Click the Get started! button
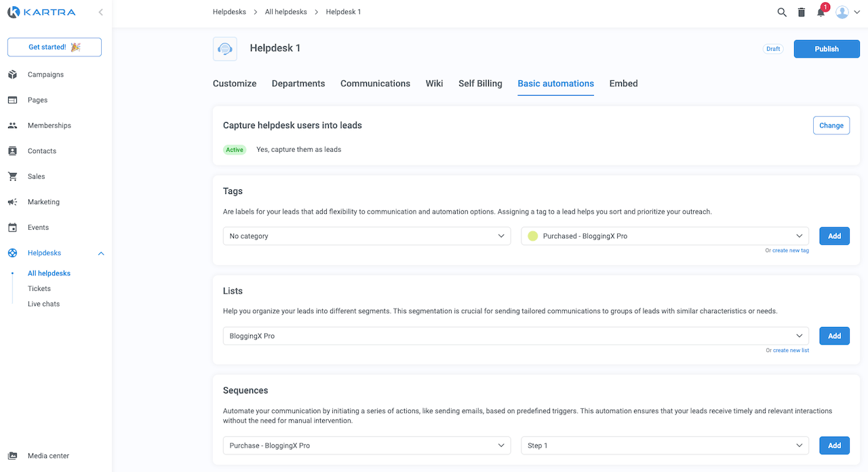 point(54,47)
